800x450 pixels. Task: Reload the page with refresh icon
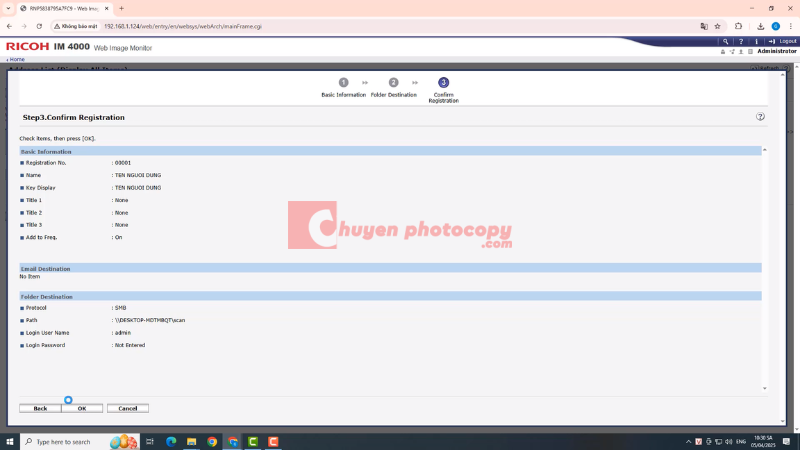39,27
